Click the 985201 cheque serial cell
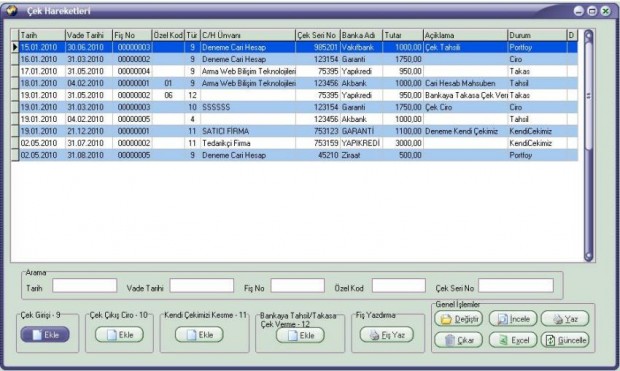620x371 pixels. [x=318, y=47]
